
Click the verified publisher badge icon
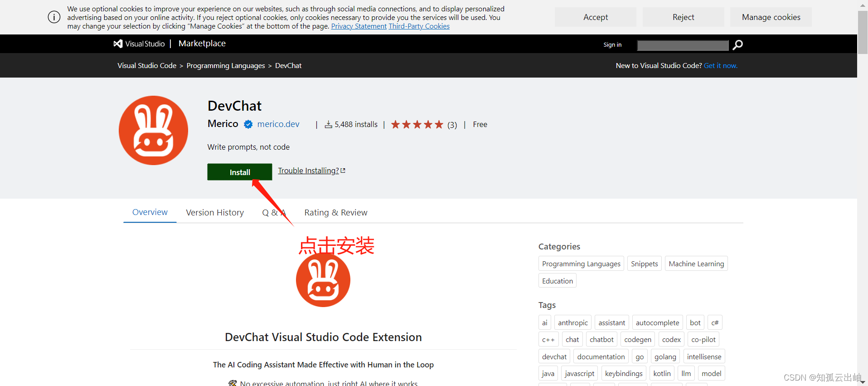[x=248, y=124]
